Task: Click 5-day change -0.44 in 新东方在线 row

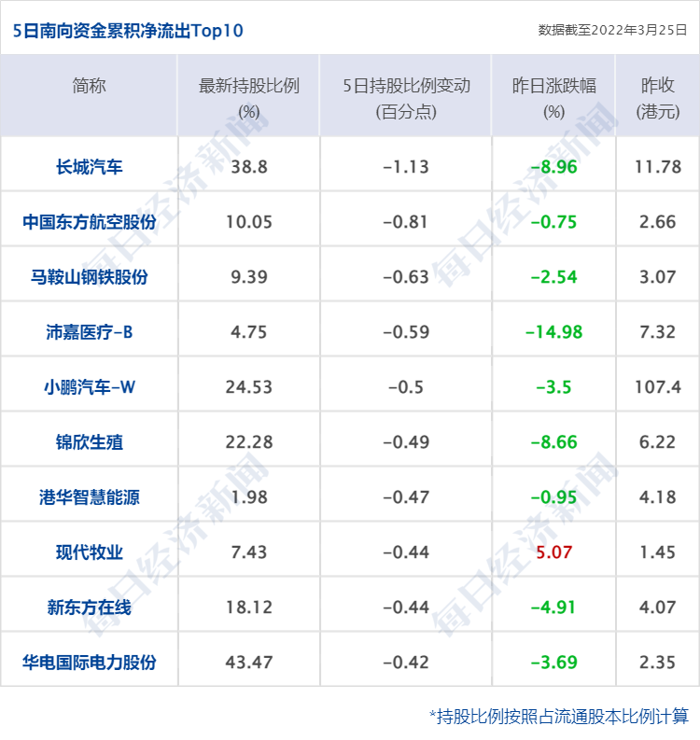Action: (406, 607)
